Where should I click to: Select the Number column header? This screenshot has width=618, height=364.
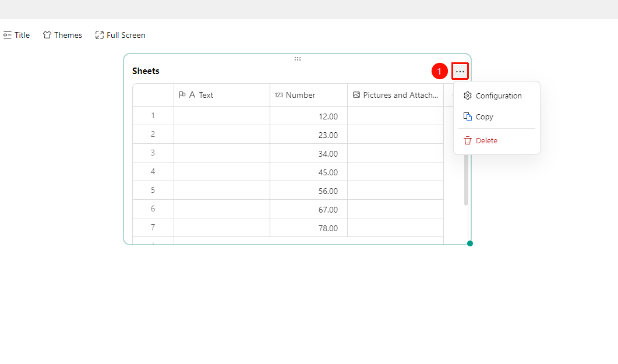[309, 95]
